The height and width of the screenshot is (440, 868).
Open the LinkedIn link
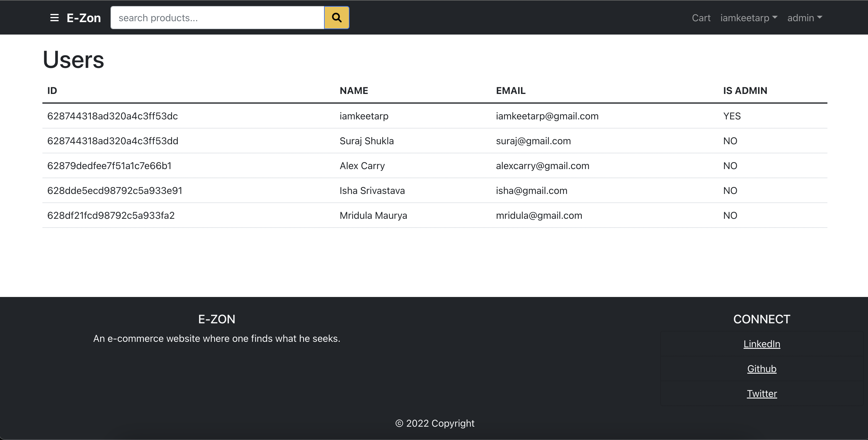click(x=762, y=344)
